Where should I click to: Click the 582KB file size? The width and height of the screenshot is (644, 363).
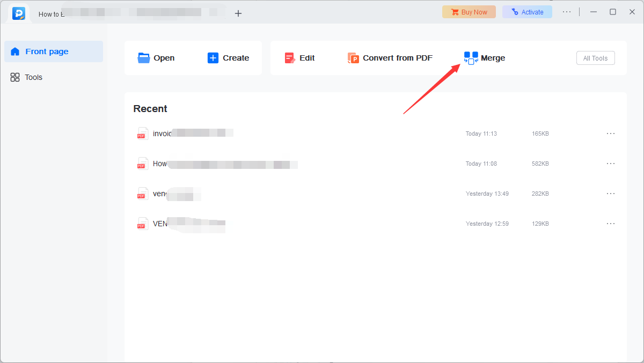pos(540,164)
